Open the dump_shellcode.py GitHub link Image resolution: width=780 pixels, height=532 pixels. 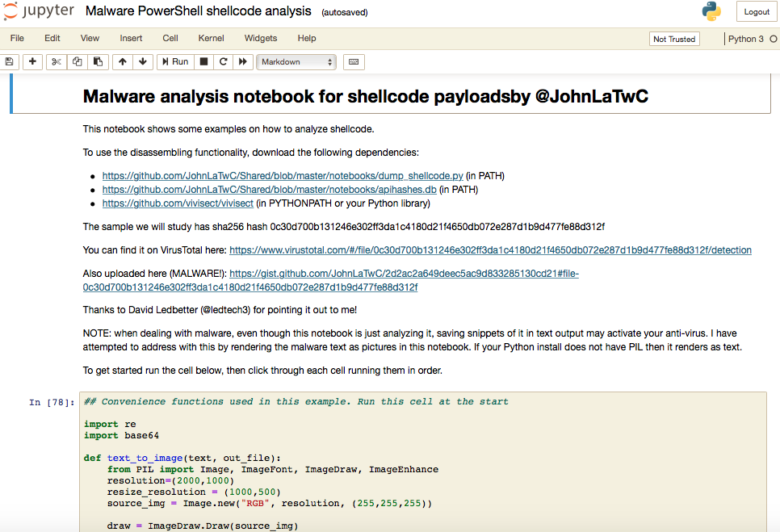tap(283, 176)
